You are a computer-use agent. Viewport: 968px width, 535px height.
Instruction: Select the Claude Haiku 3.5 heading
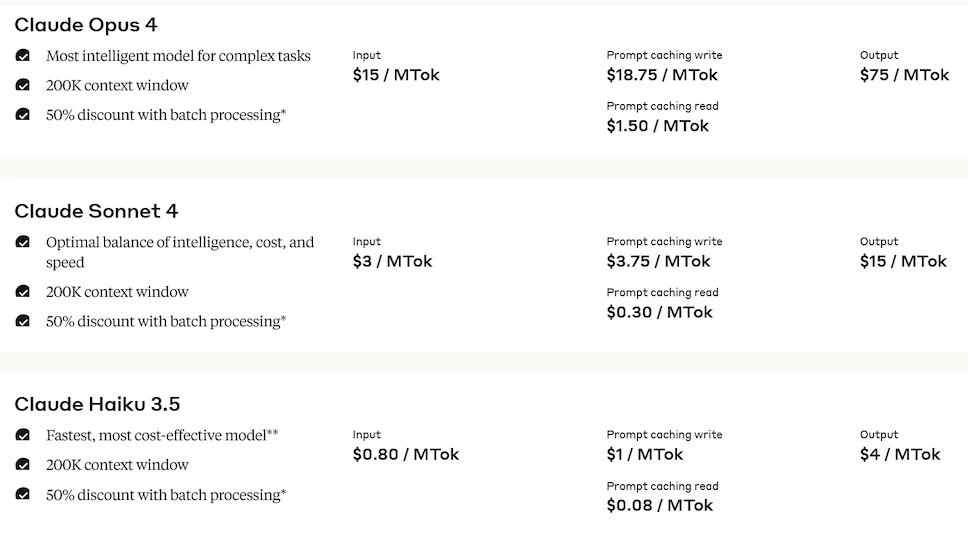coord(98,404)
